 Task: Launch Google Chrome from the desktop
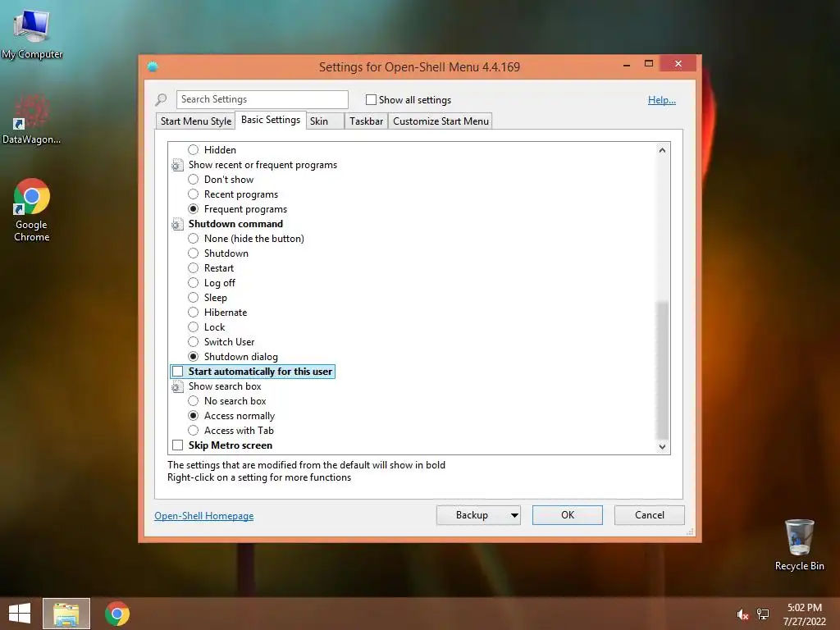[32, 210]
